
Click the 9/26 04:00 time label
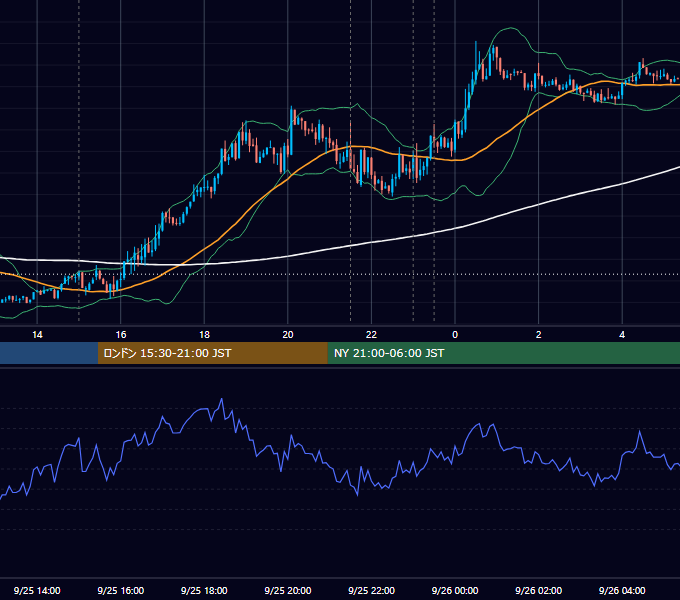[x=622, y=590]
